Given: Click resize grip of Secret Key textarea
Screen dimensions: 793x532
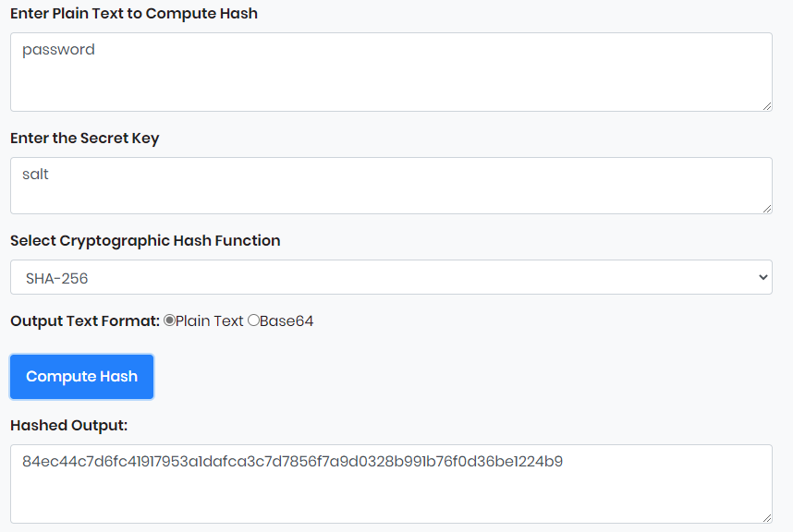Looking at the screenshot, I should coord(767,209).
